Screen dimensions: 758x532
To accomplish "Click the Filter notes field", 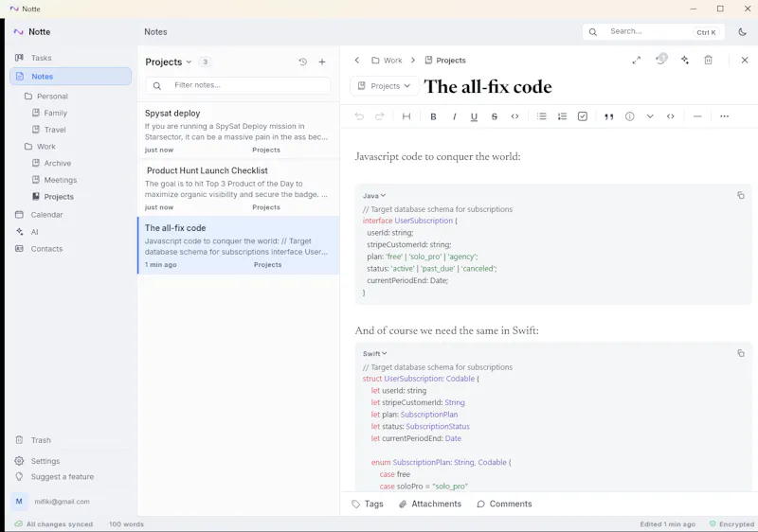I will [238, 85].
